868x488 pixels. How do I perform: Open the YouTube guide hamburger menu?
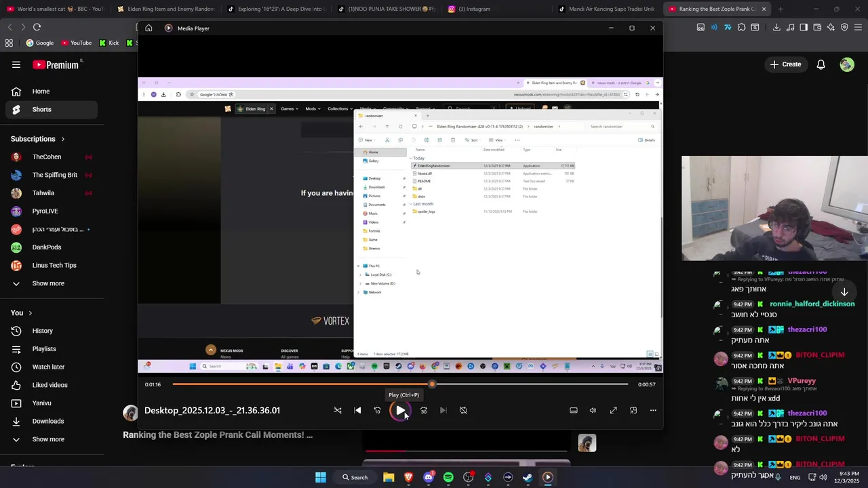(16, 64)
